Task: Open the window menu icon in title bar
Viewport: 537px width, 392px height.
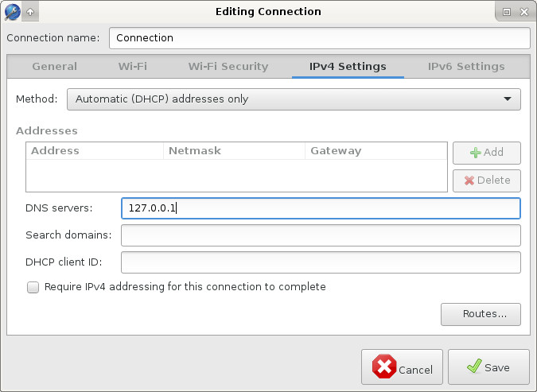Action: pos(12,12)
